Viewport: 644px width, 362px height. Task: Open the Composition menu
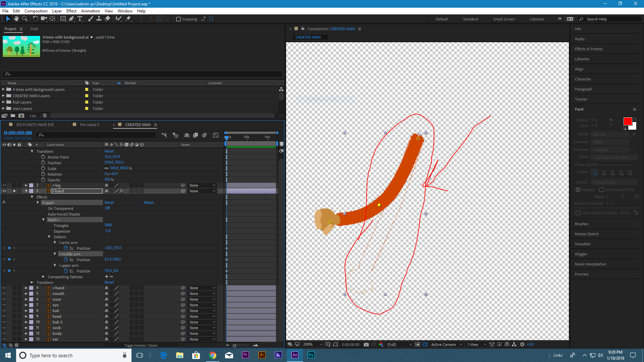36,11
